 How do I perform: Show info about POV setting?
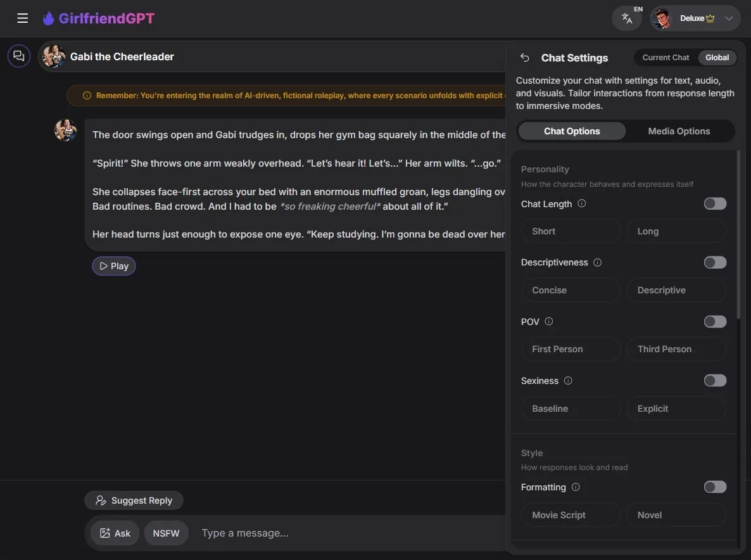tap(549, 321)
